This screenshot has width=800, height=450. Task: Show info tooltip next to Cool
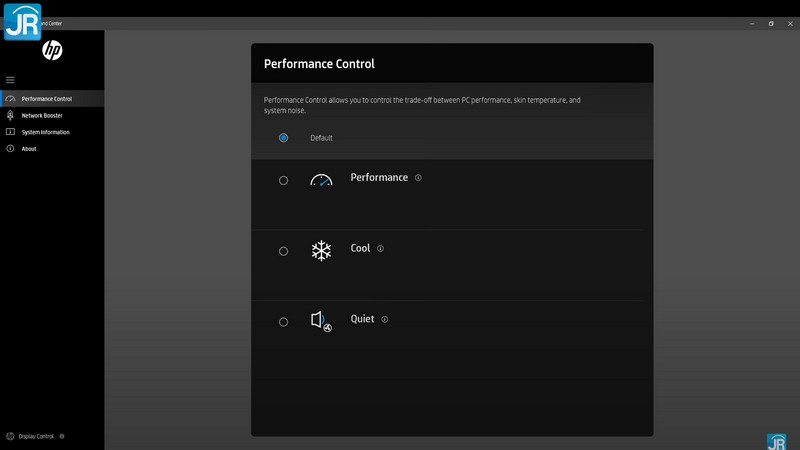pyautogui.click(x=380, y=248)
